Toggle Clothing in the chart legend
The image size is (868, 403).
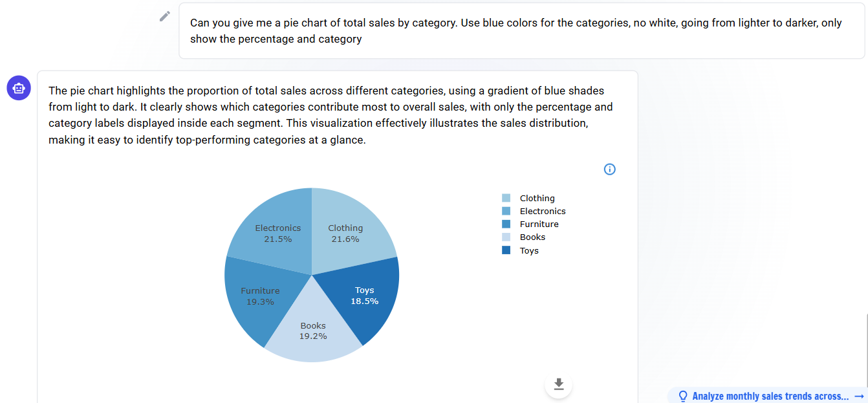[x=528, y=198]
